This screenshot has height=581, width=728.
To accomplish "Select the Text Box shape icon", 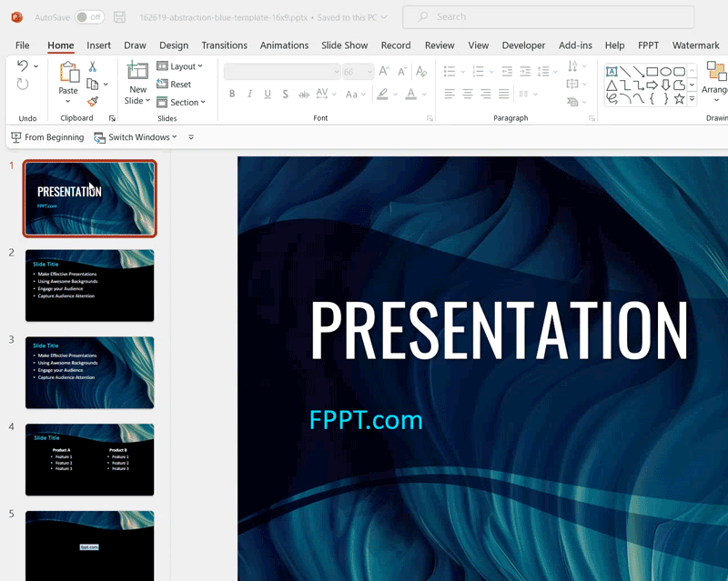I will click(x=612, y=71).
